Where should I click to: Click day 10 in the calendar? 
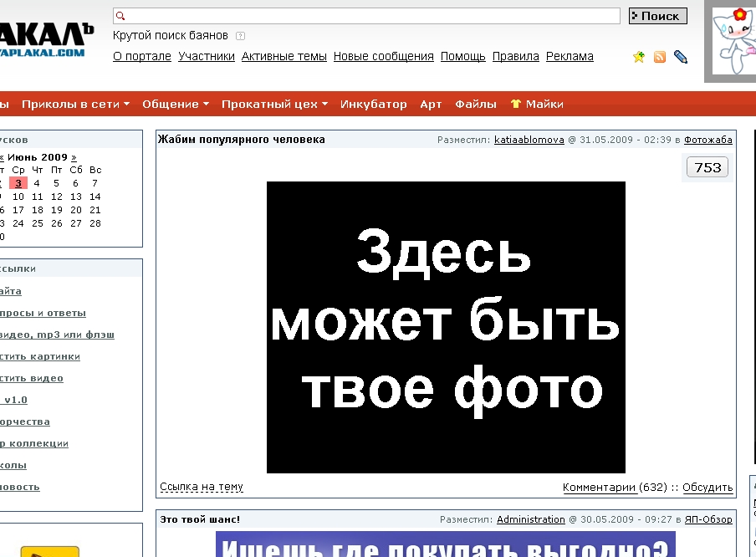pyautogui.click(x=18, y=197)
